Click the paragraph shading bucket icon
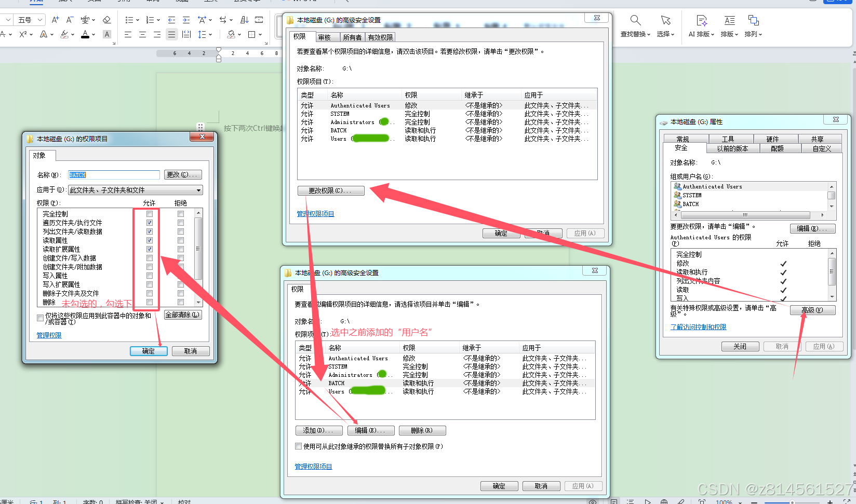 pos(231,34)
